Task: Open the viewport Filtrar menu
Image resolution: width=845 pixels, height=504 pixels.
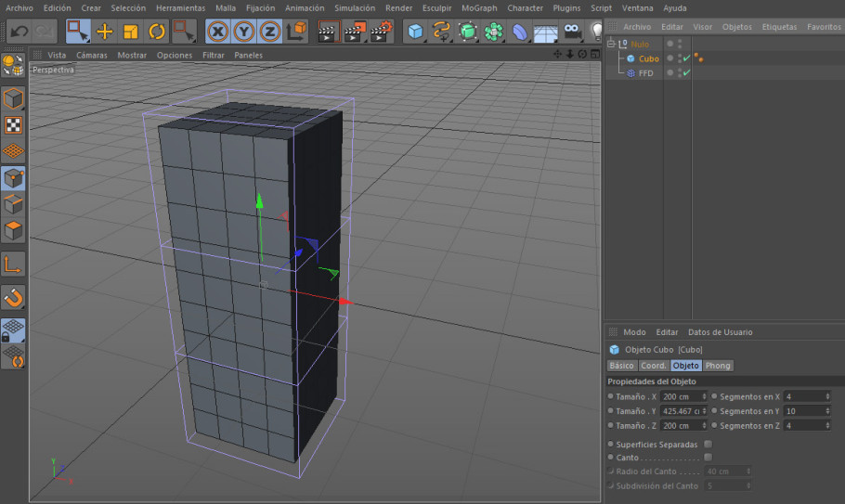Action: click(x=214, y=55)
